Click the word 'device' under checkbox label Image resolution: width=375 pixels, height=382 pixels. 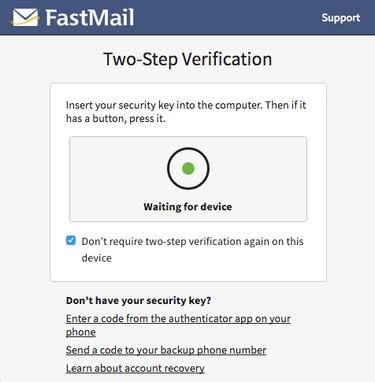[x=96, y=258]
